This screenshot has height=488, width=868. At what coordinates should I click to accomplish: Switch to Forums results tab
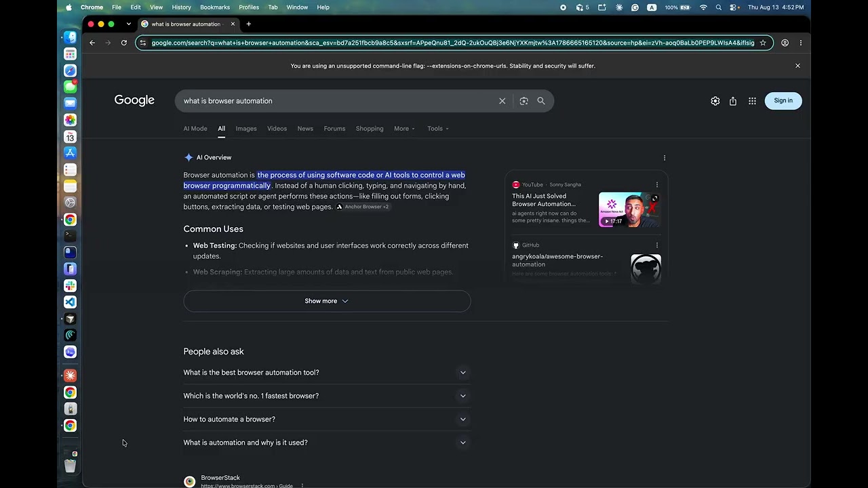334,129
